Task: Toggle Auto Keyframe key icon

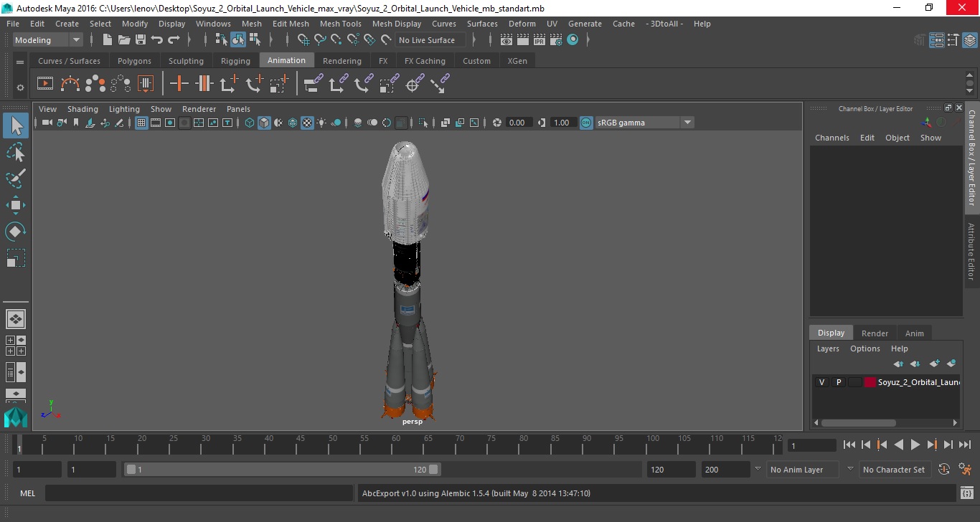Action: pyautogui.click(x=944, y=470)
